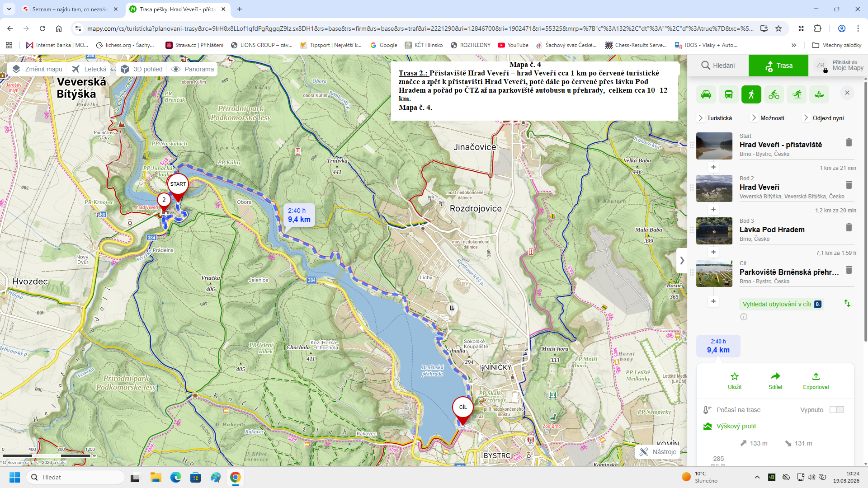The image size is (868, 488).
Task: Enable the Panorama view toggle
Action: (193, 69)
